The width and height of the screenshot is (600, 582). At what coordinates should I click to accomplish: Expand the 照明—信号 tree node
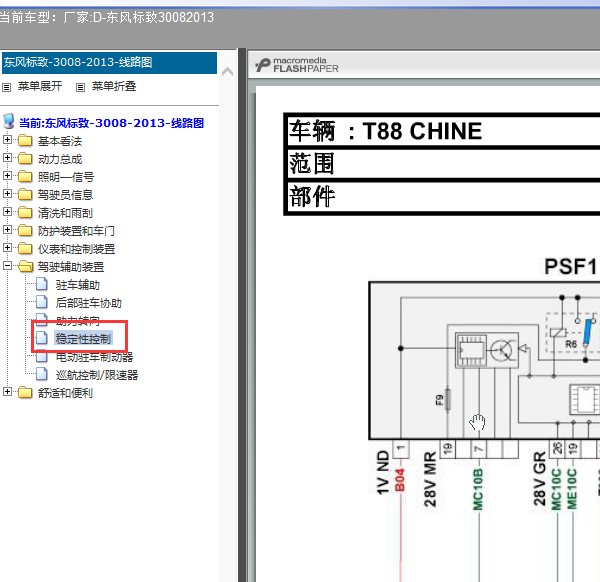pyautogui.click(x=7, y=176)
